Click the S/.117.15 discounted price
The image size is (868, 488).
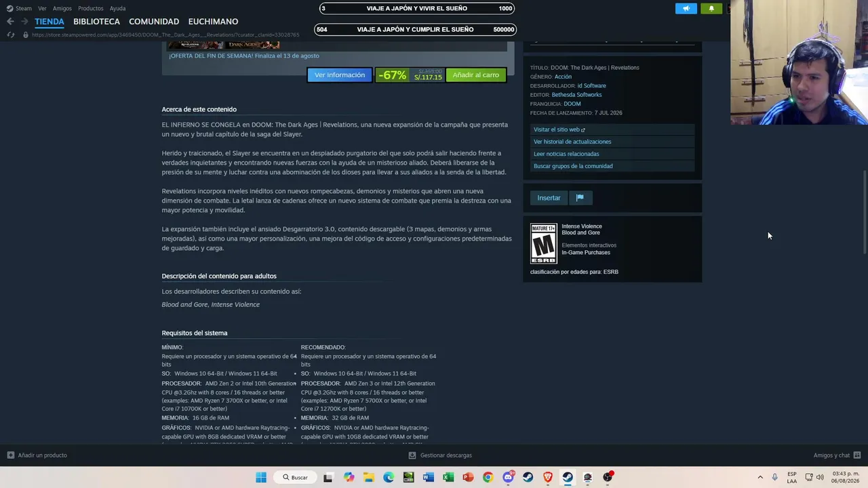coord(428,77)
